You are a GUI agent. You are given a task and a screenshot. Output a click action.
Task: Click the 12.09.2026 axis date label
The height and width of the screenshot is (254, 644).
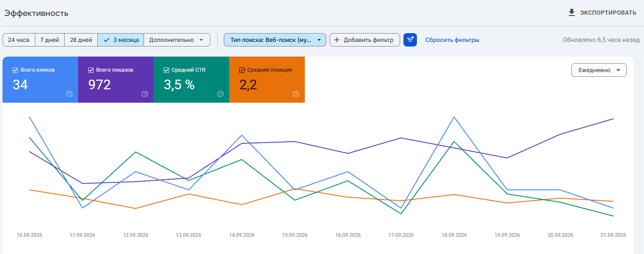click(x=136, y=235)
